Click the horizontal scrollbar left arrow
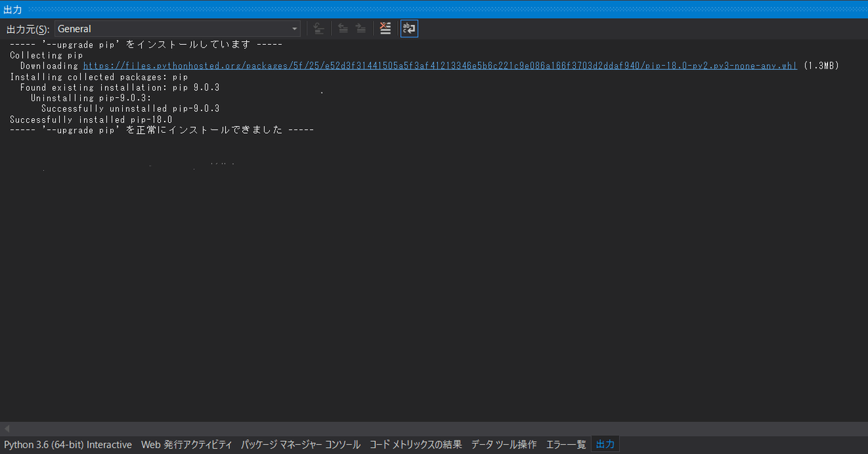Image resolution: width=868 pixels, height=454 pixels. pyautogui.click(x=7, y=429)
